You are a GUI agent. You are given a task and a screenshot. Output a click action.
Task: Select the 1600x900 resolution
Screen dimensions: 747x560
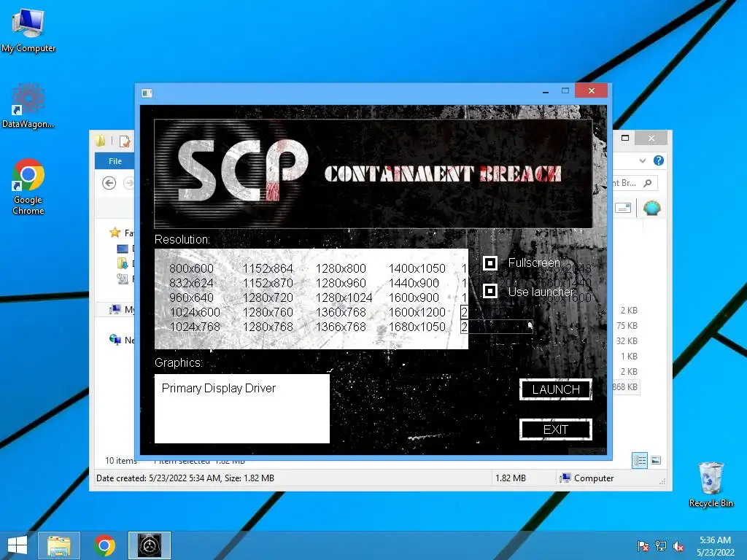point(414,297)
